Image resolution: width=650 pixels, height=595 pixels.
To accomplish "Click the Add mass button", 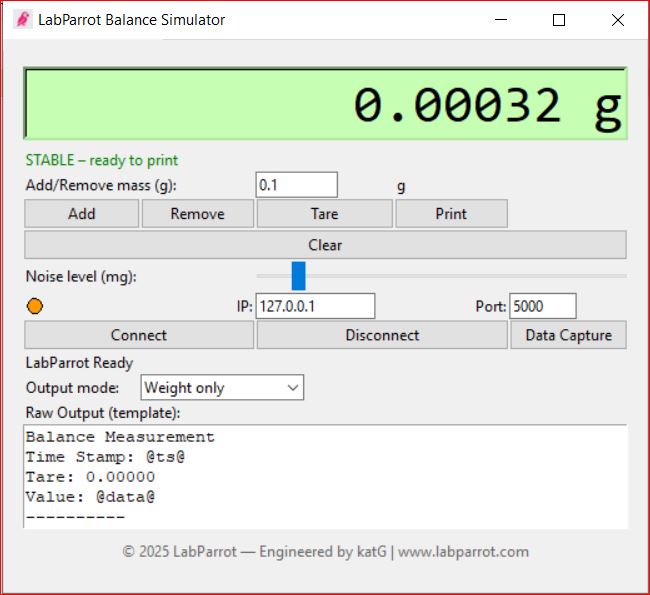I will tap(82, 214).
